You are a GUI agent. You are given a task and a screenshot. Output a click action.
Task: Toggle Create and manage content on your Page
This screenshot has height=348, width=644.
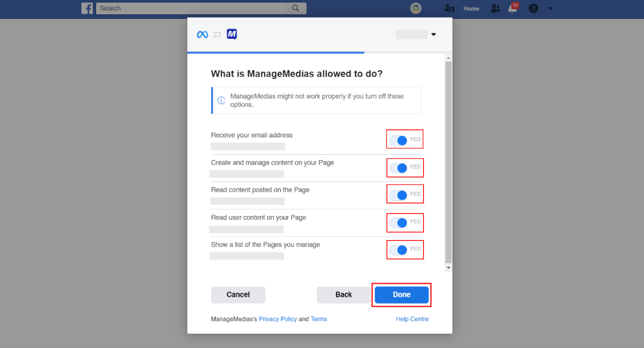(x=398, y=168)
